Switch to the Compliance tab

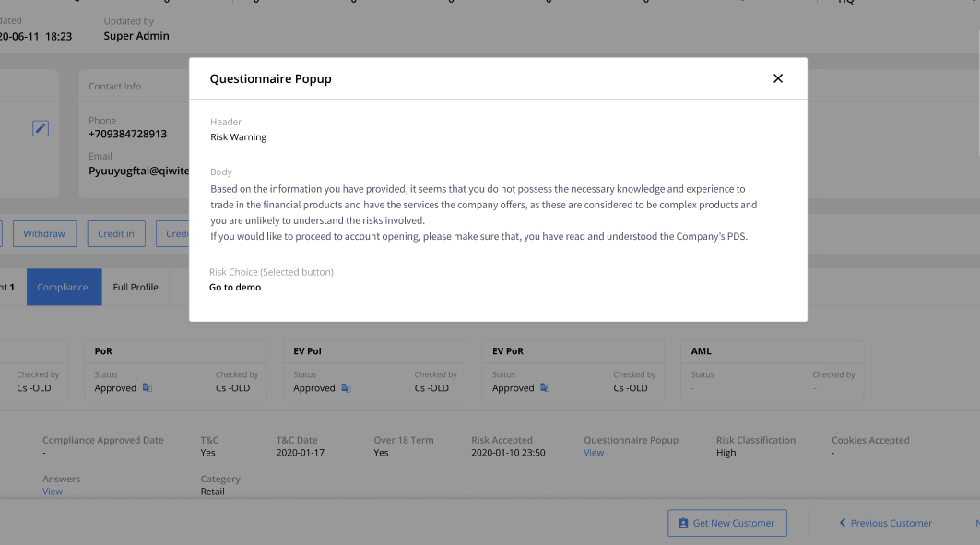[x=64, y=287]
